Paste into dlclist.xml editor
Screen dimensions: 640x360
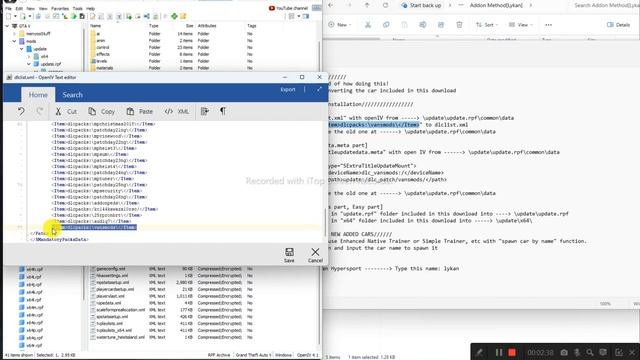(139, 111)
